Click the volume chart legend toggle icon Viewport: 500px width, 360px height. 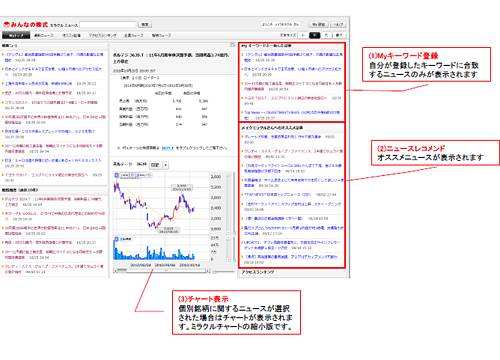(x=117, y=239)
